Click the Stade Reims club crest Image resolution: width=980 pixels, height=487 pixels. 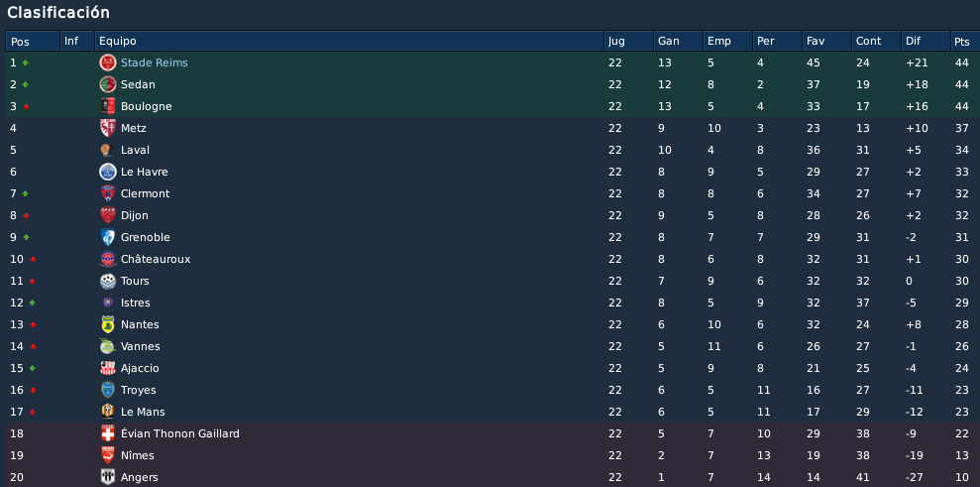click(x=107, y=62)
